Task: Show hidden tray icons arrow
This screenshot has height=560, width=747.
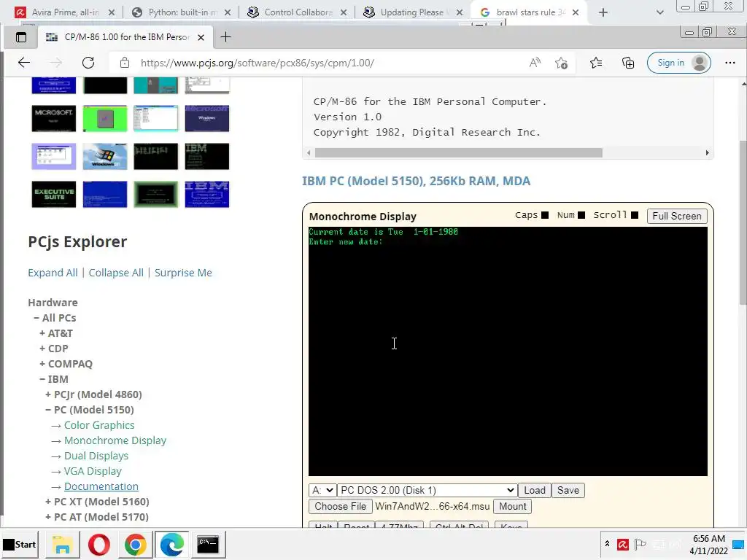Action: click(x=607, y=544)
